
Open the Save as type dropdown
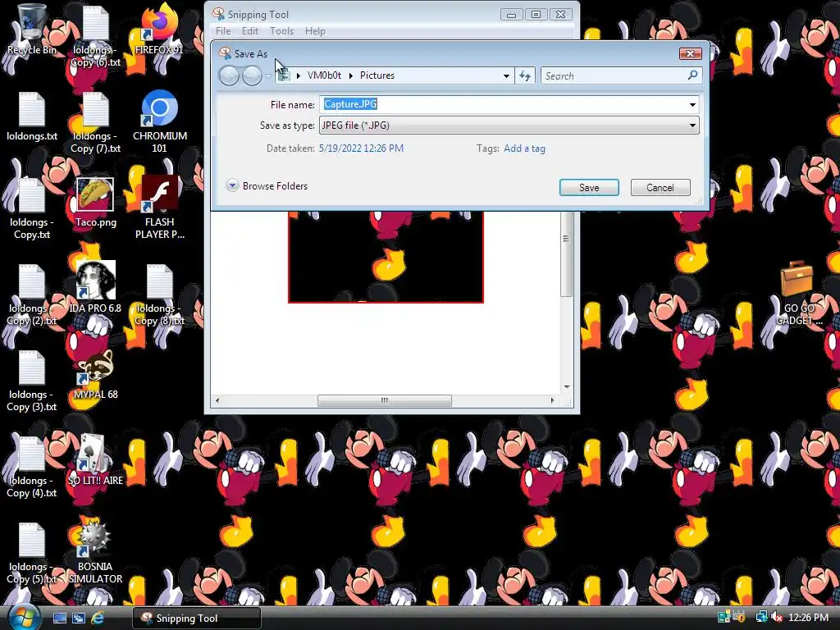point(509,126)
